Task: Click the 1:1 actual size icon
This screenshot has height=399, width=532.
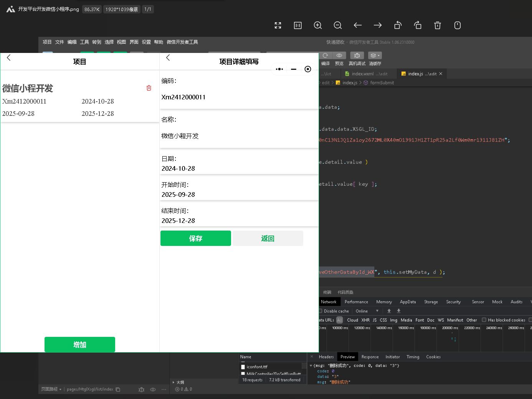Action: 298,25
